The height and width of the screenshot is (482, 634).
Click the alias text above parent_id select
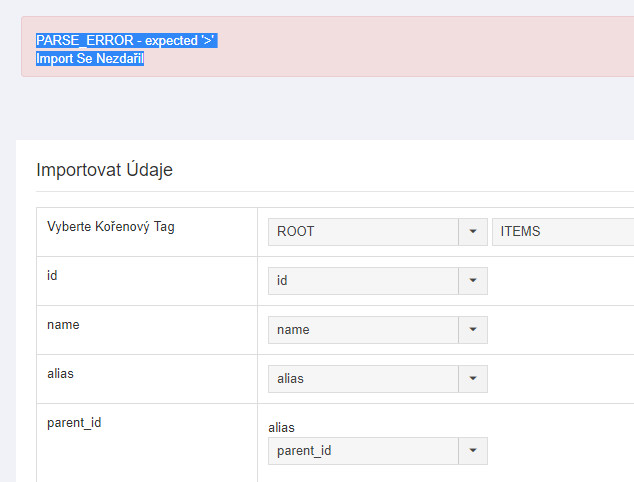coord(281,428)
